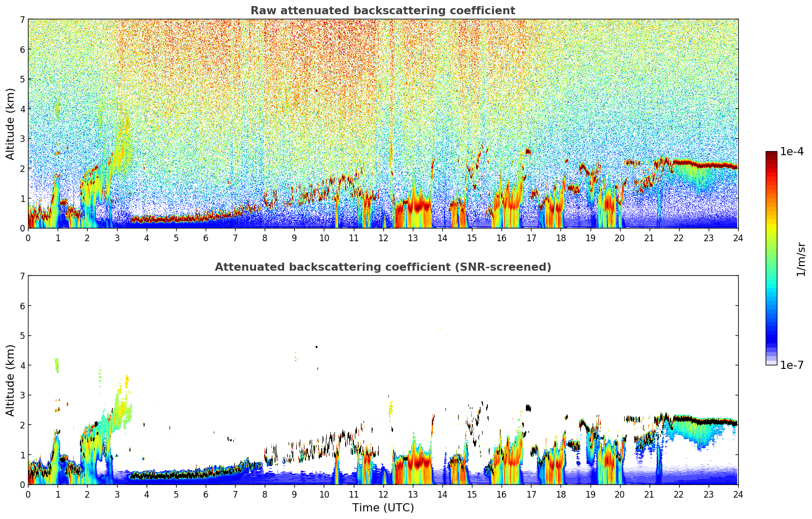Click hour tick '12' under the raw plot

coord(383,238)
